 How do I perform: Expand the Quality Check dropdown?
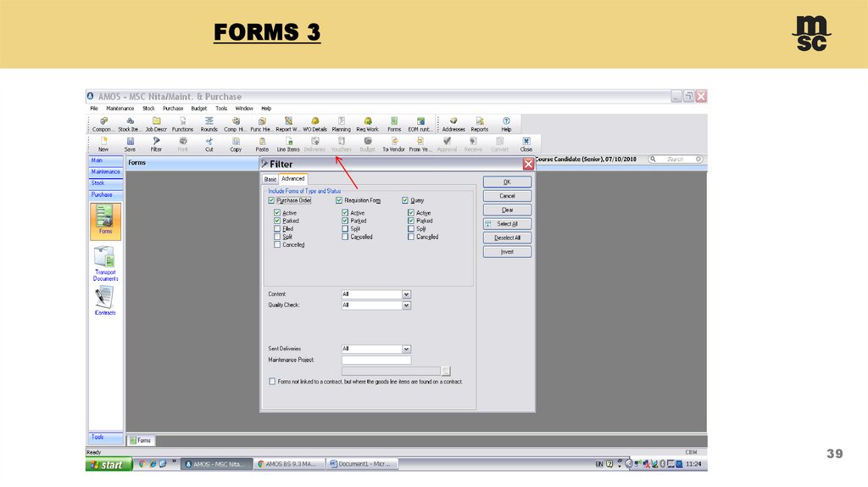click(x=406, y=305)
